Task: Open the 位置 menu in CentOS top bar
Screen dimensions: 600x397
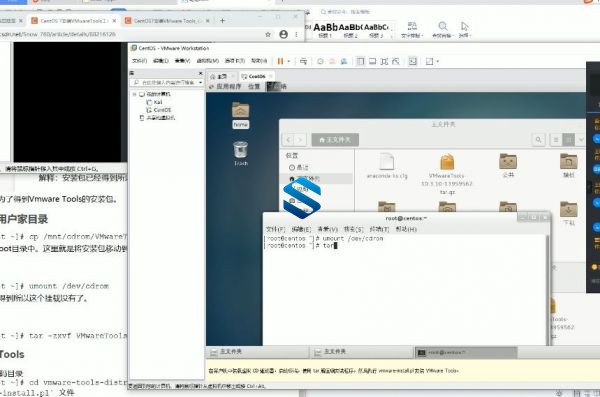Action: coord(254,87)
